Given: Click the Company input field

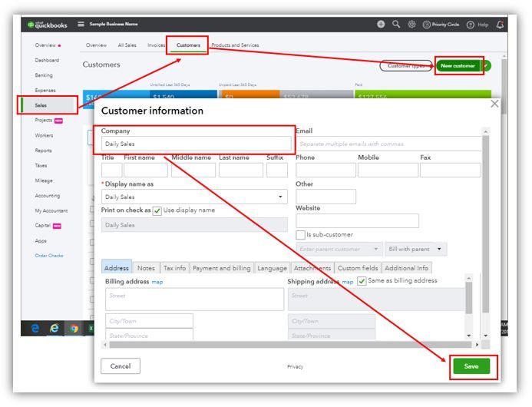Looking at the screenshot, I should coord(196,144).
